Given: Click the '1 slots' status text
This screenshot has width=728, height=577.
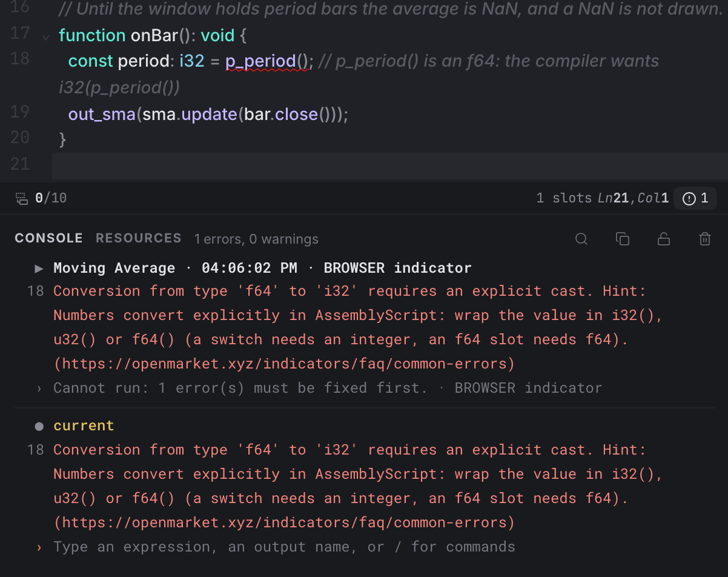Looking at the screenshot, I should (564, 198).
